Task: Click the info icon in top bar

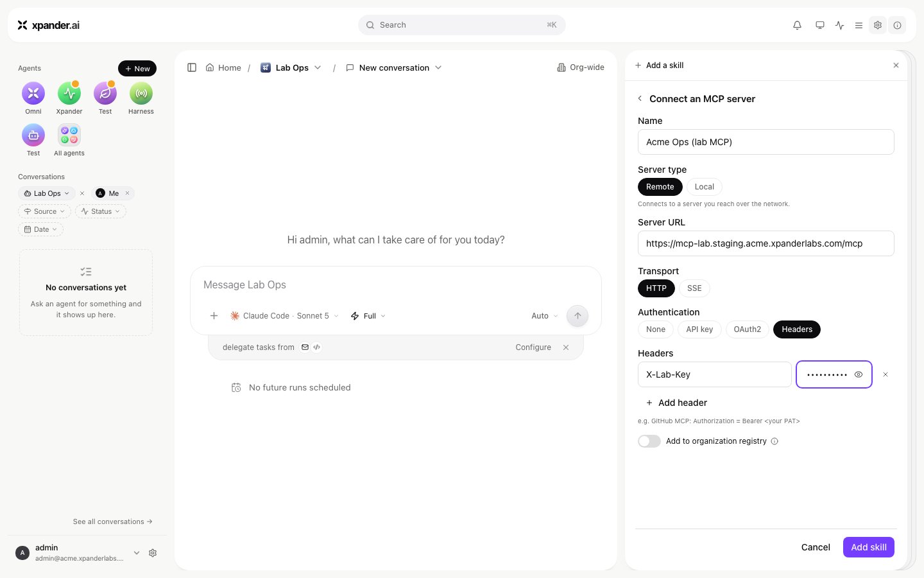Action: coord(897,25)
